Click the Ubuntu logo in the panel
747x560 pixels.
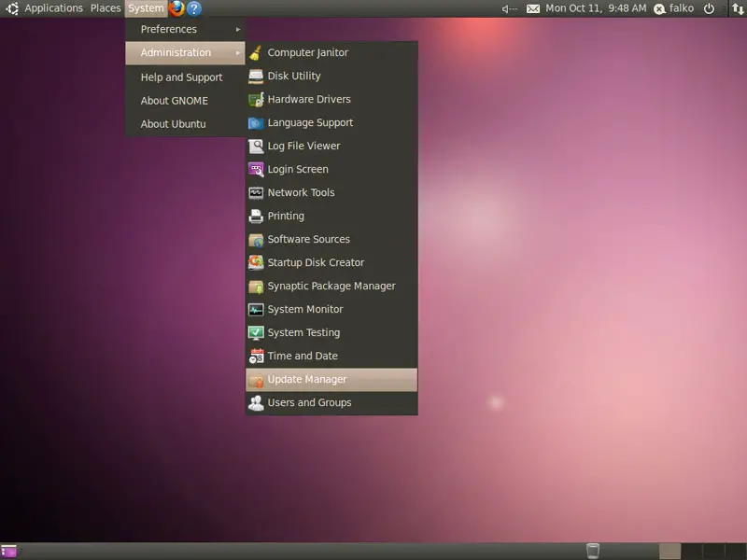click(12, 8)
